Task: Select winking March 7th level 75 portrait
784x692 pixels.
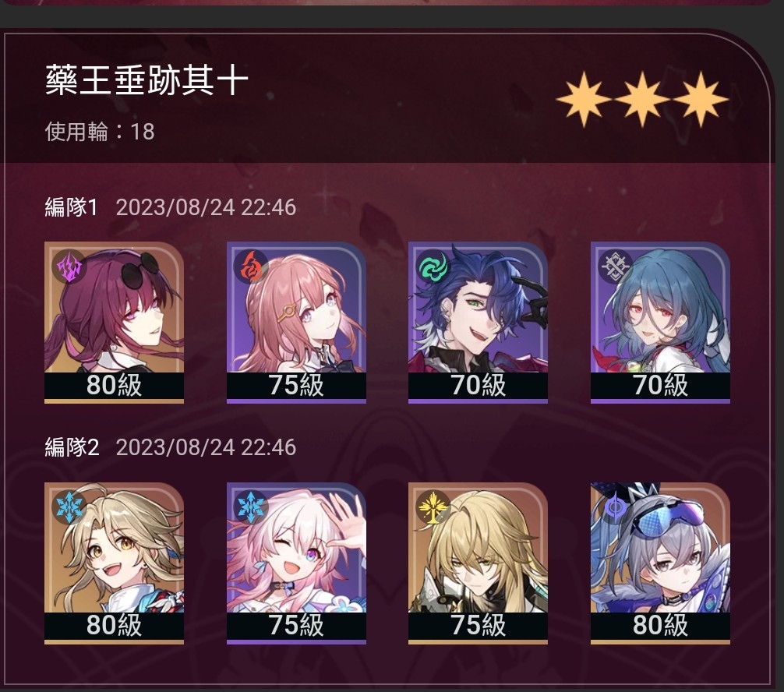Action: (296, 563)
